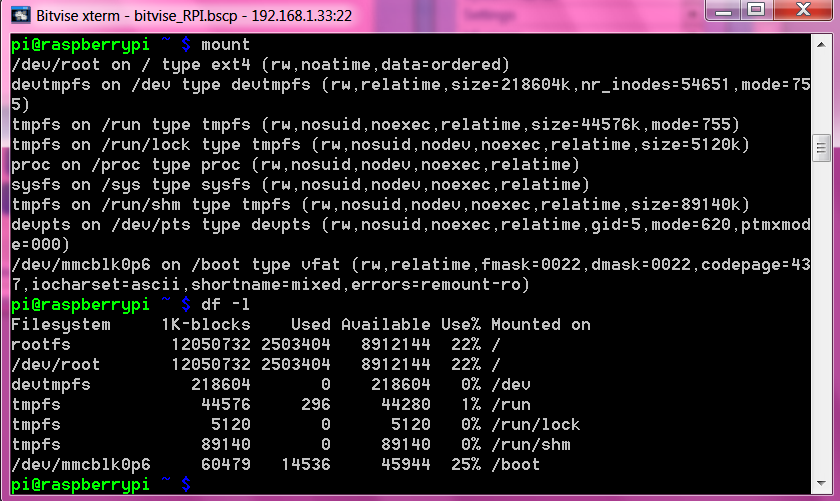Click the Bitvise xterm title bar icon

19,14
